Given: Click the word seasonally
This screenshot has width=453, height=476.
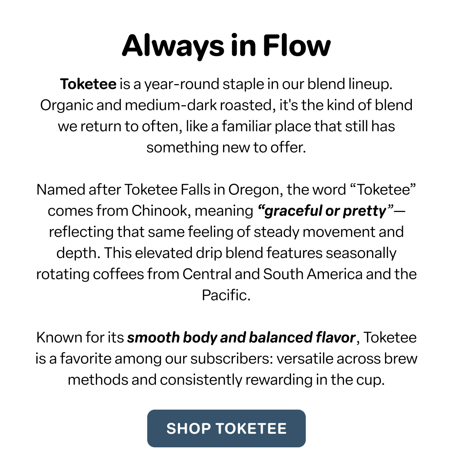Looking at the screenshot, I should point(361,253).
